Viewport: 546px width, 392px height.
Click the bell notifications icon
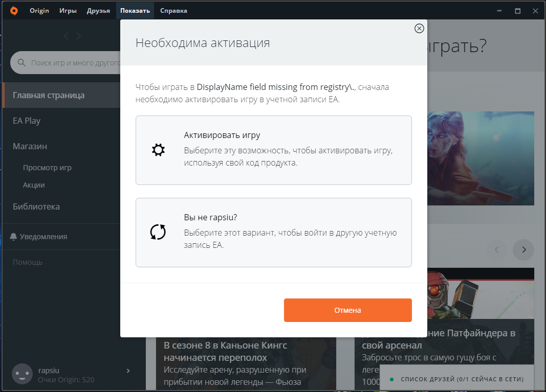(x=14, y=237)
